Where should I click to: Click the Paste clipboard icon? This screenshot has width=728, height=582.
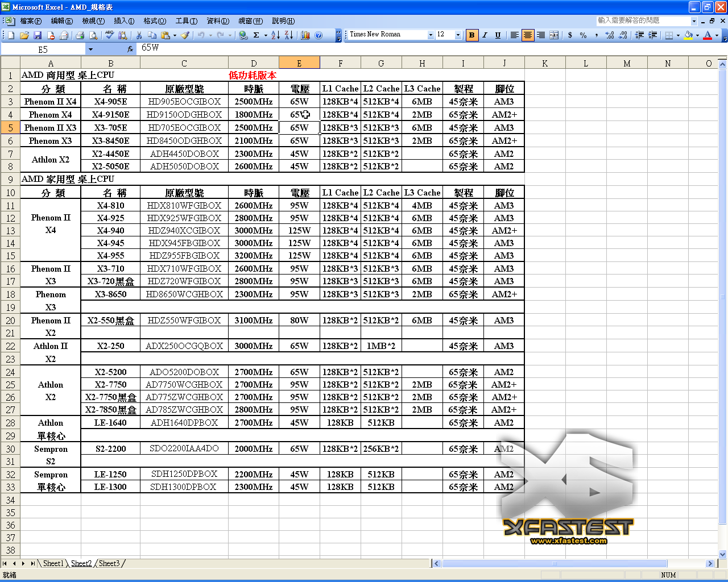165,35
